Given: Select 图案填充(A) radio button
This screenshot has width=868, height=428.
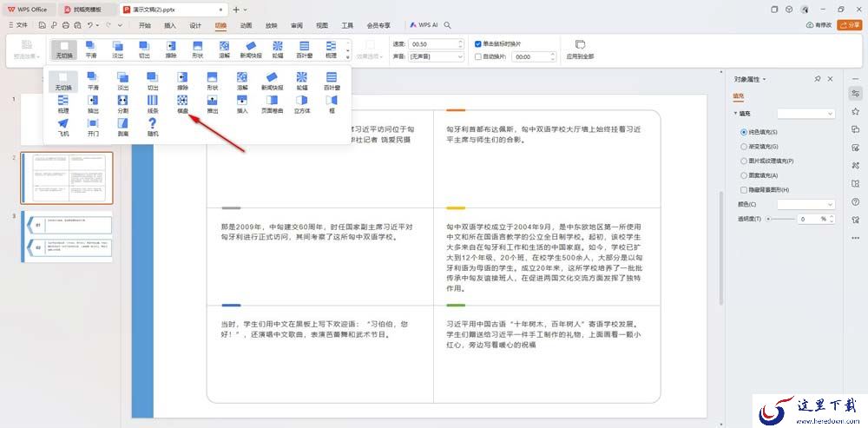Looking at the screenshot, I should tap(744, 175).
